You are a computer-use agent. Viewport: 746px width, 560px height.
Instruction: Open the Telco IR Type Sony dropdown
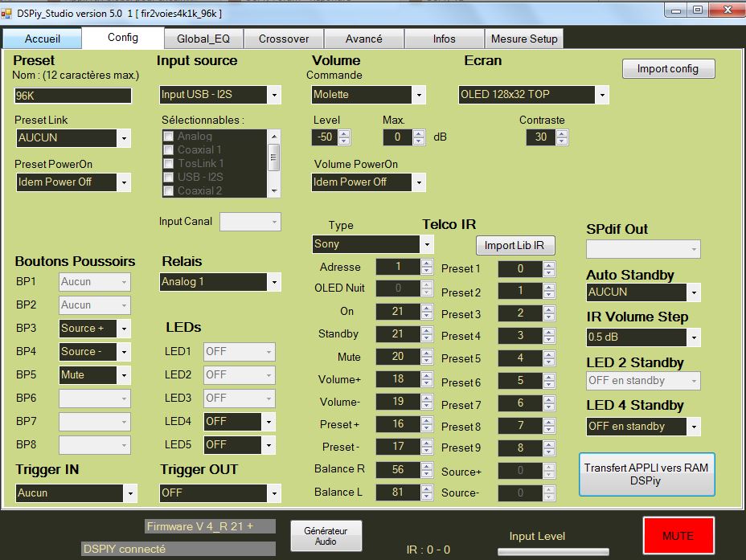click(426, 243)
